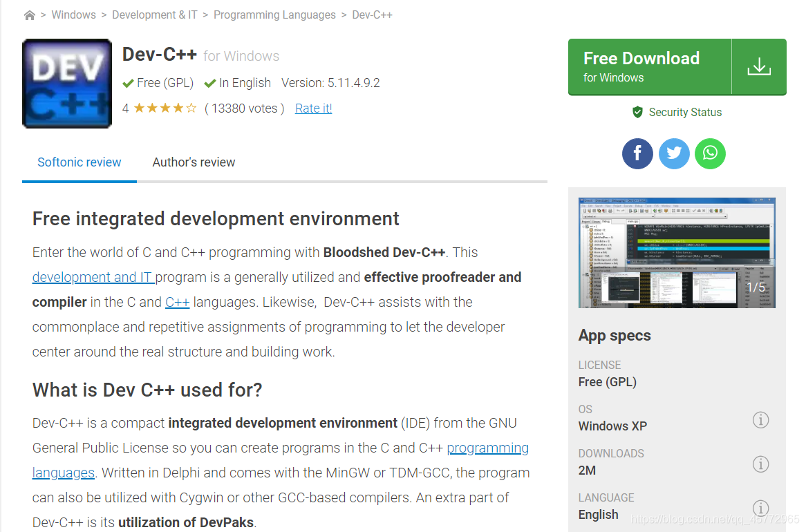Screen dimensions: 806x532
Task: Click the Dev-C++ title heading
Action: tap(160, 54)
